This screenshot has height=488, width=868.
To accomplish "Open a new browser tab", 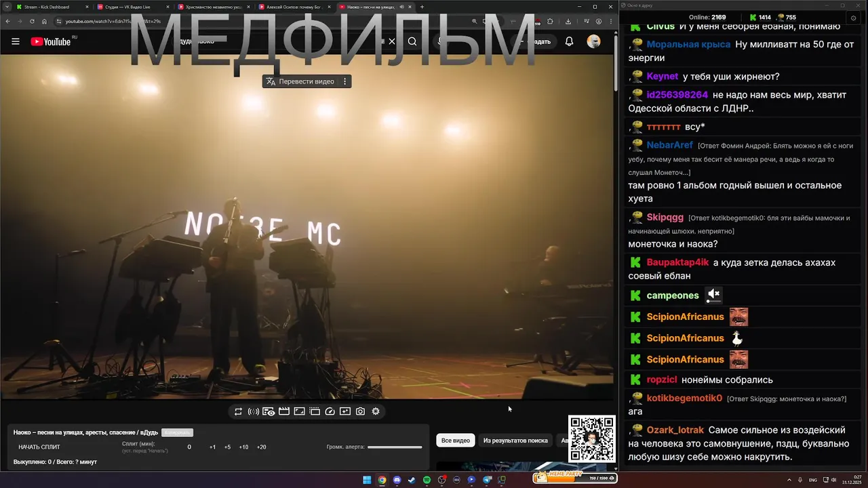I will 422,7.
